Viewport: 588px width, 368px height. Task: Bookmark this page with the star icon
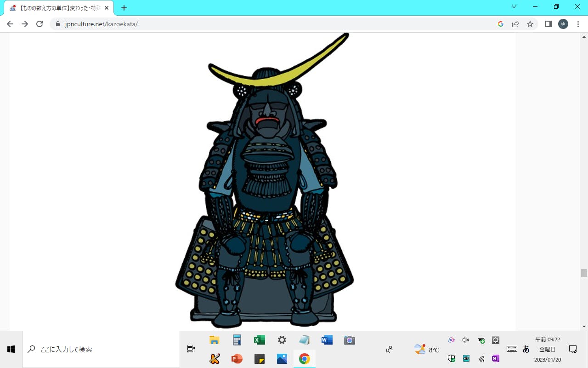[x=530, y=24]
